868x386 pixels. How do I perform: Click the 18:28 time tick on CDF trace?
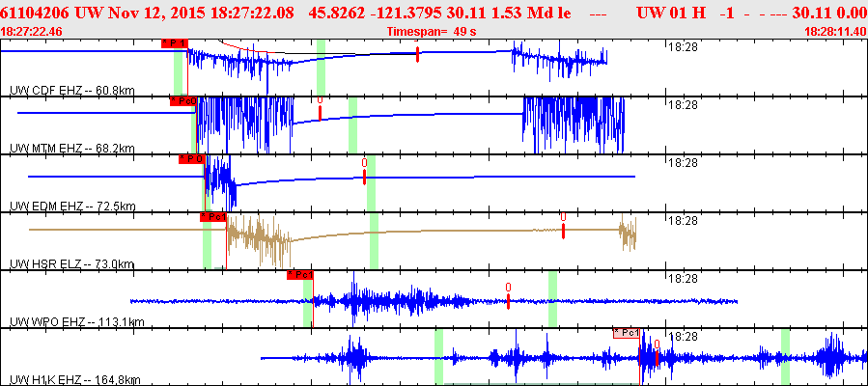point(683,46)
